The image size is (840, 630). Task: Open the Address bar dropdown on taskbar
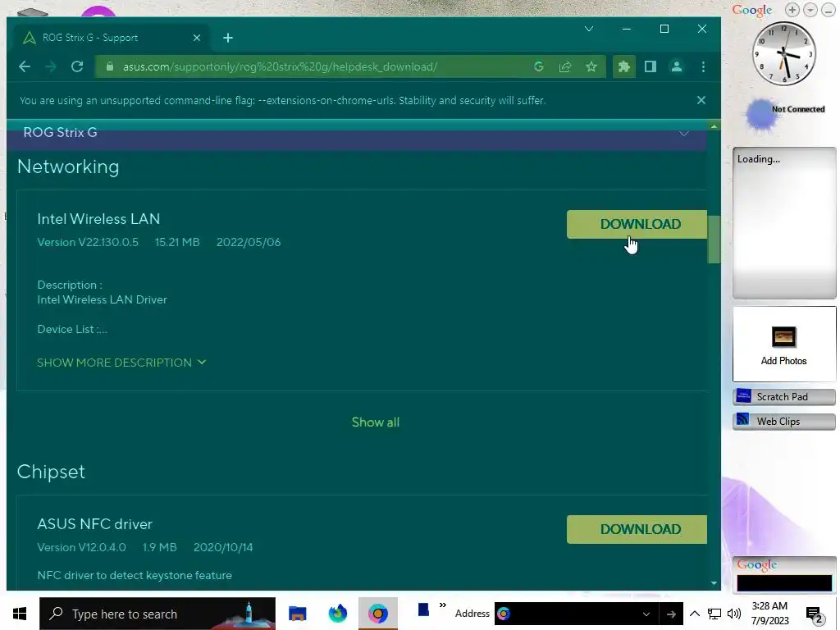point(646,614)
